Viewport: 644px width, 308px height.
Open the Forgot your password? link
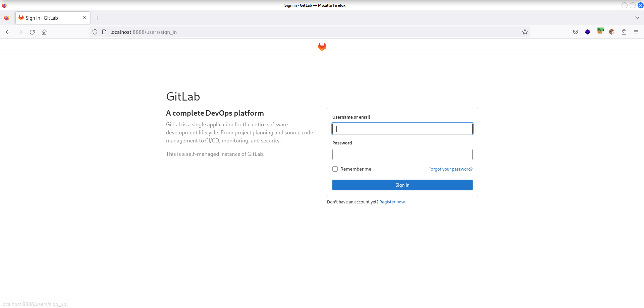coord(450,169)
